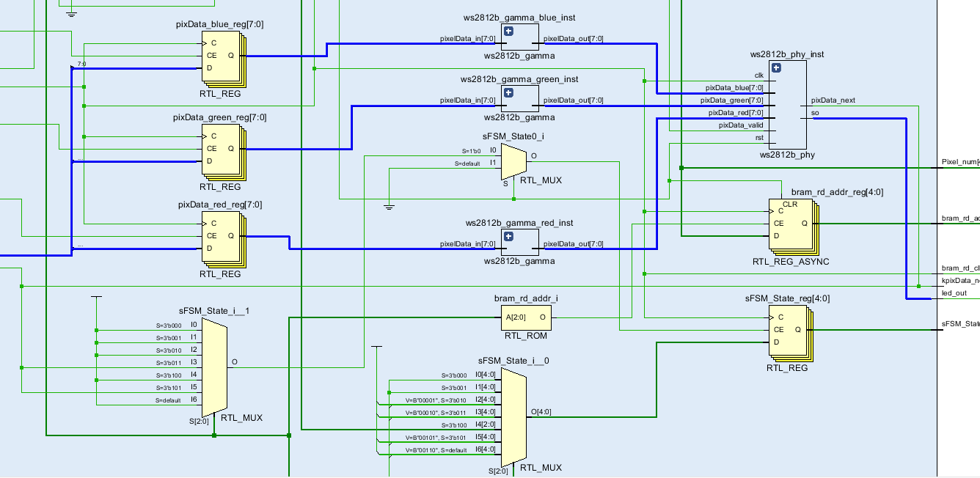Select the pixData_blue_reg register cell

[x=222, y=59]
